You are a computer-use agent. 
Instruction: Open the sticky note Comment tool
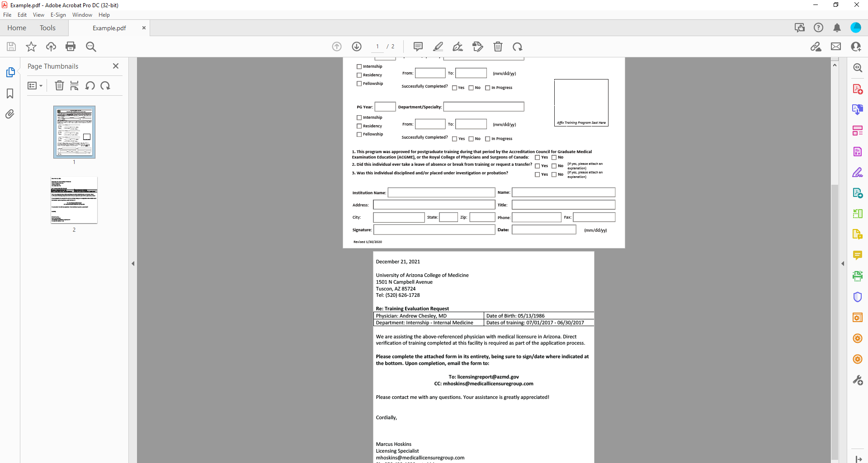pos(418,47)
